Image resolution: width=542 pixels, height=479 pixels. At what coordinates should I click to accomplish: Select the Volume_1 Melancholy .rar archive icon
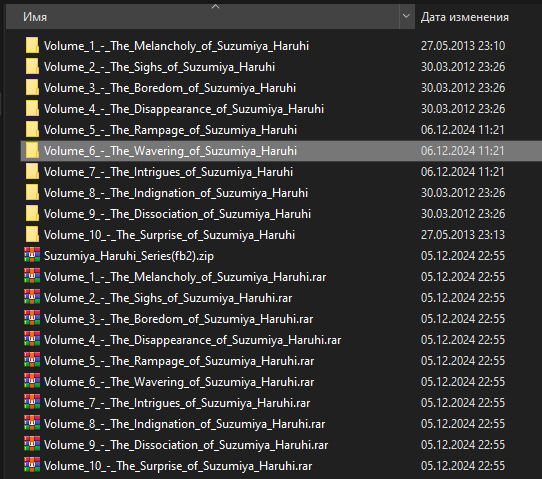pyautogui.click(x=32, y=276)
